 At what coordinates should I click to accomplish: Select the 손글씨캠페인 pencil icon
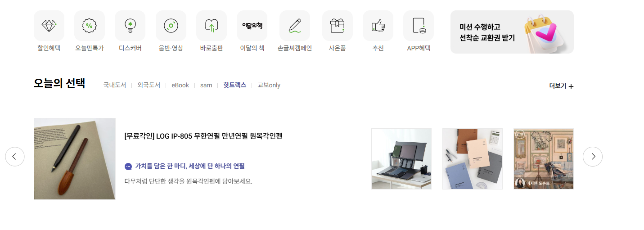(295, 26)
